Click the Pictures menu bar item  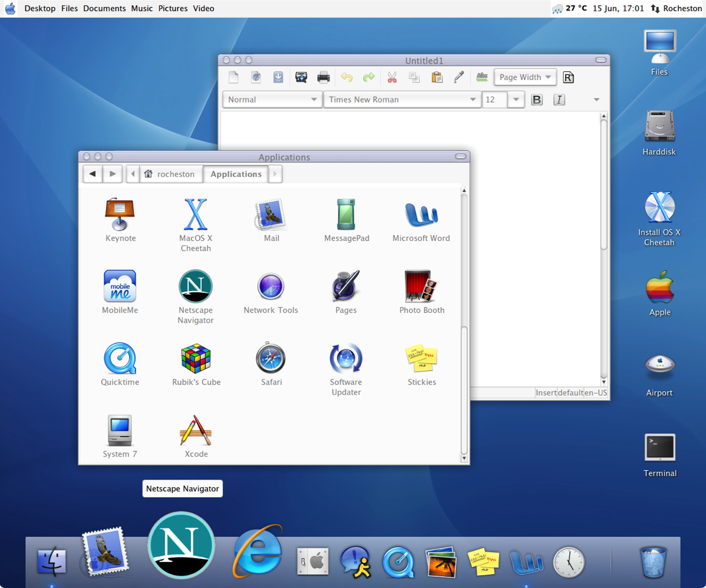pyautogui.click(x=173, y=8)
